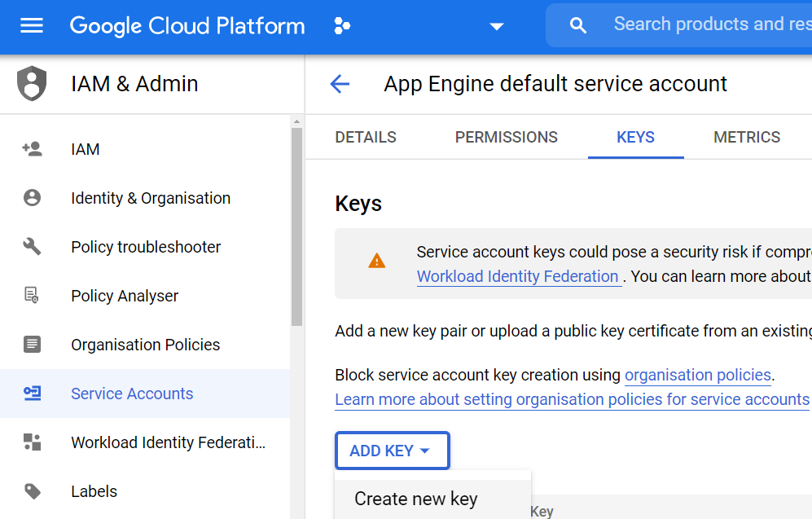This screenshot has width=812, height=519.
Task: Click the Workload Identity Federation icon
Action: [x=32, y=442]
